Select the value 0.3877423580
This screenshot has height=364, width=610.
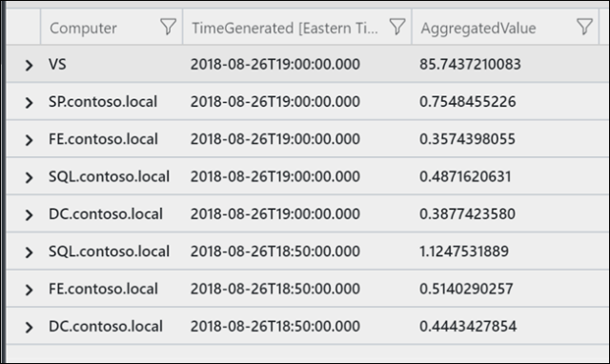tap(467, 213)
